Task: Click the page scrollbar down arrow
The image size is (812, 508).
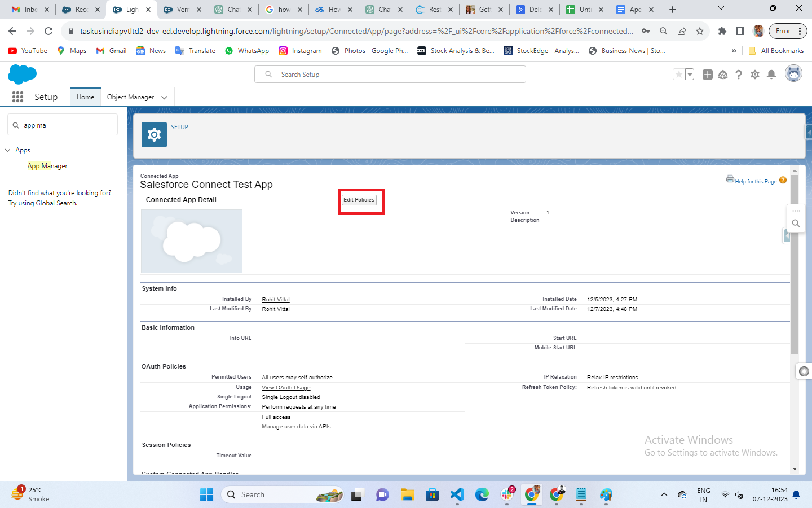Action: [795, 469]
